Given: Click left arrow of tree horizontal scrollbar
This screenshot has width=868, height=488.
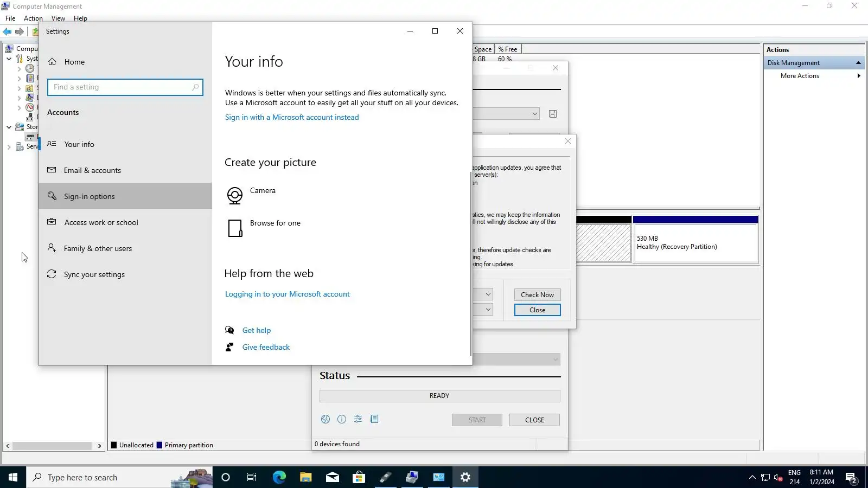Looking at the screenshot, I should [8, 446].
